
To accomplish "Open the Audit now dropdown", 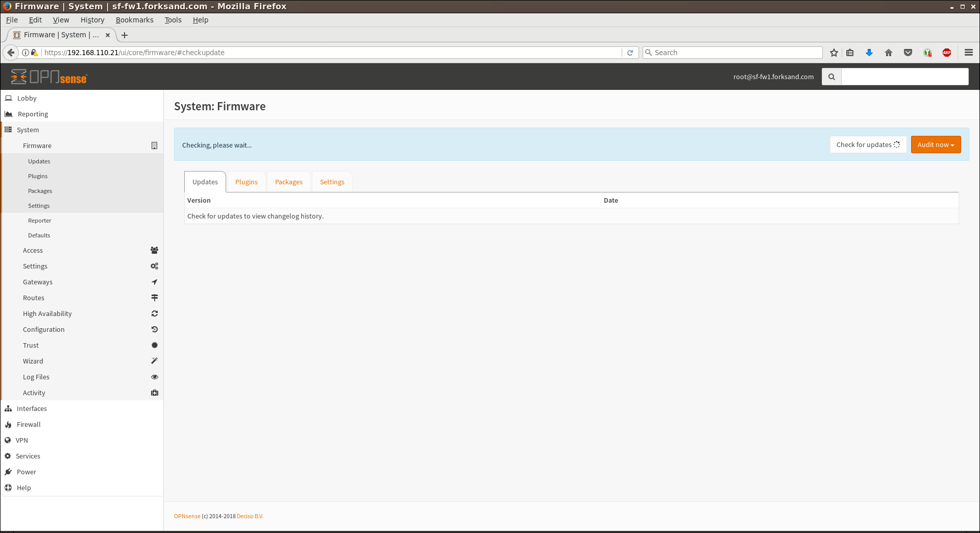I will [x=936, y=144].
